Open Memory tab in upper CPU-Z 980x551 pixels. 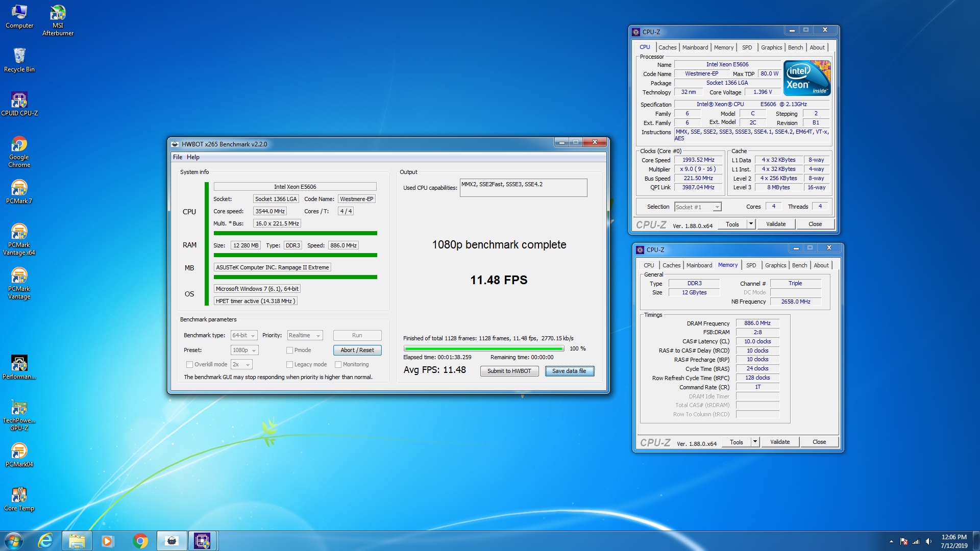(x=724, y=47)
